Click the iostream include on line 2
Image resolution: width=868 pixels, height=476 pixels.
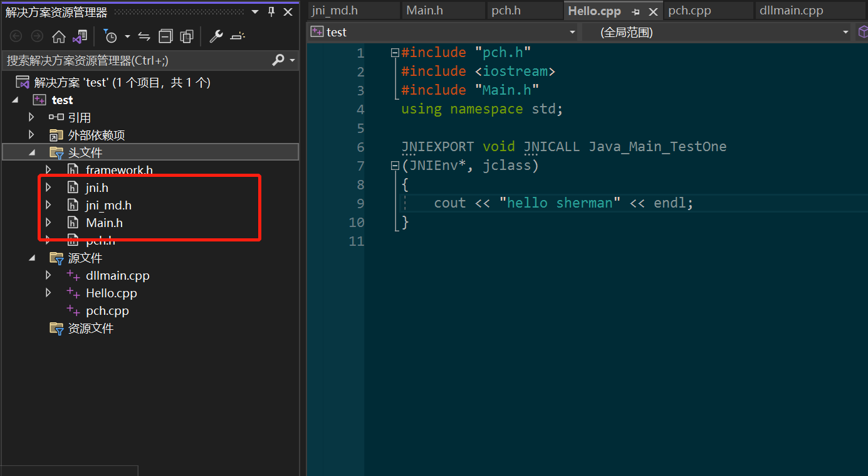tap(515, 71)
